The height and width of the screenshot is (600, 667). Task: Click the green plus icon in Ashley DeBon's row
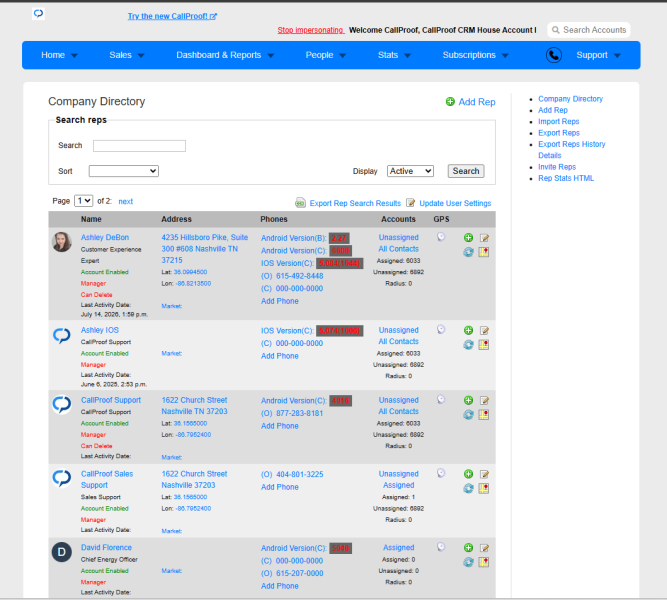point(468,237)
